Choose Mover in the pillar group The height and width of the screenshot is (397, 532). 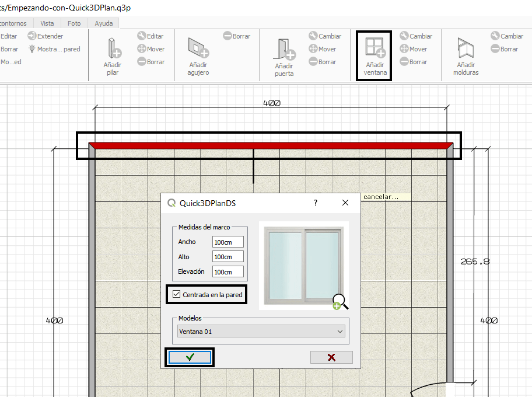click(151, 49)
